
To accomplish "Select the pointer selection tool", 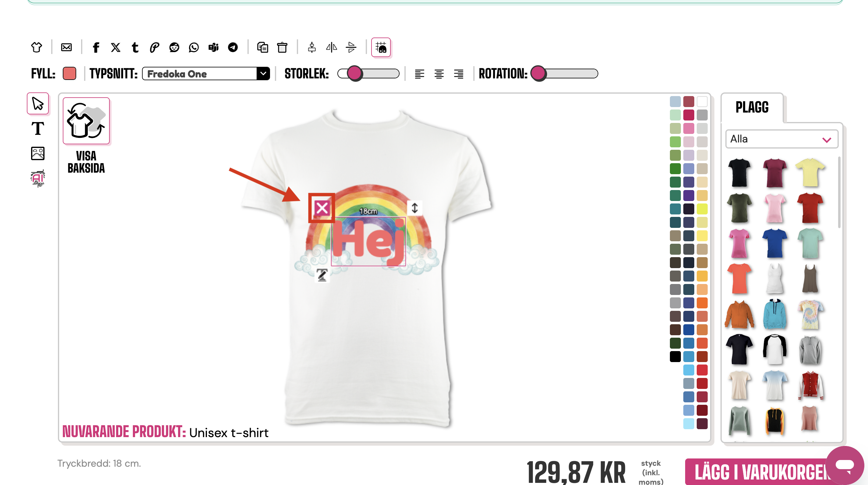I will pyautogui.click(x=38, y=103).
